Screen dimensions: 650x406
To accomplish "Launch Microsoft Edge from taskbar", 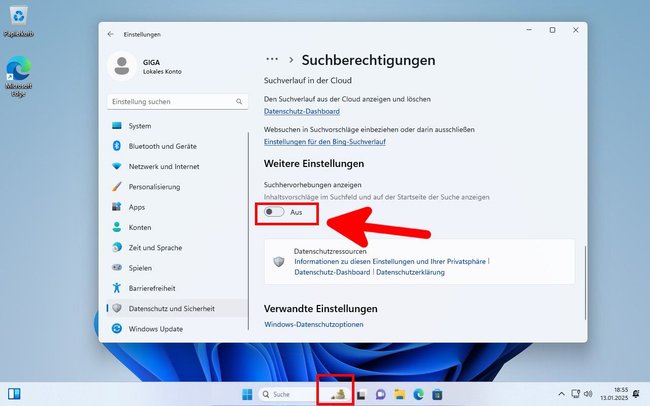I will coord(418,394).
